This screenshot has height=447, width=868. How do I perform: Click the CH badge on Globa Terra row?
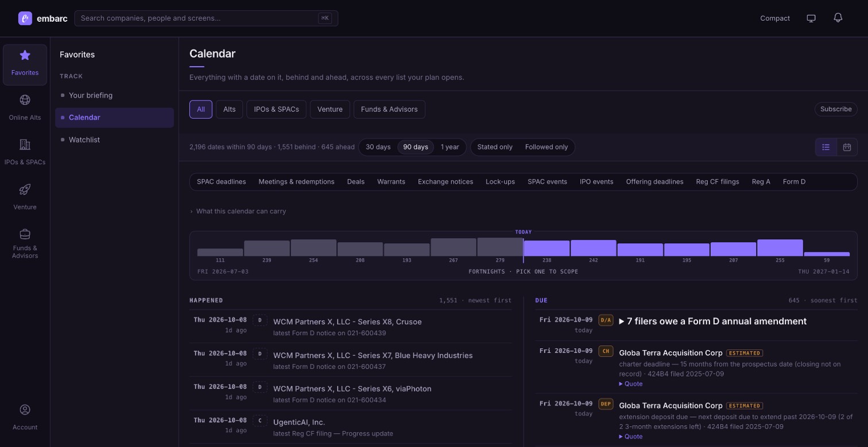click(x=606, y=351)
